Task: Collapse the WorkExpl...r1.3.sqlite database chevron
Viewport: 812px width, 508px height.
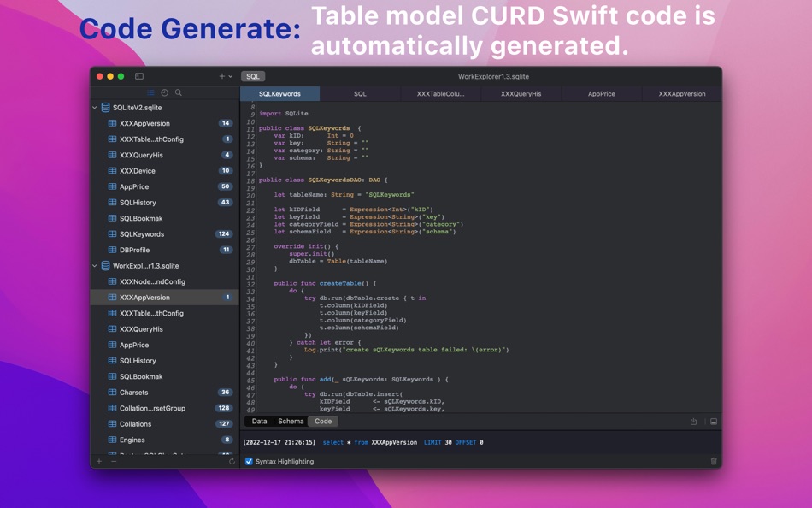Action: pyautogui.click(x=94, y=266)
